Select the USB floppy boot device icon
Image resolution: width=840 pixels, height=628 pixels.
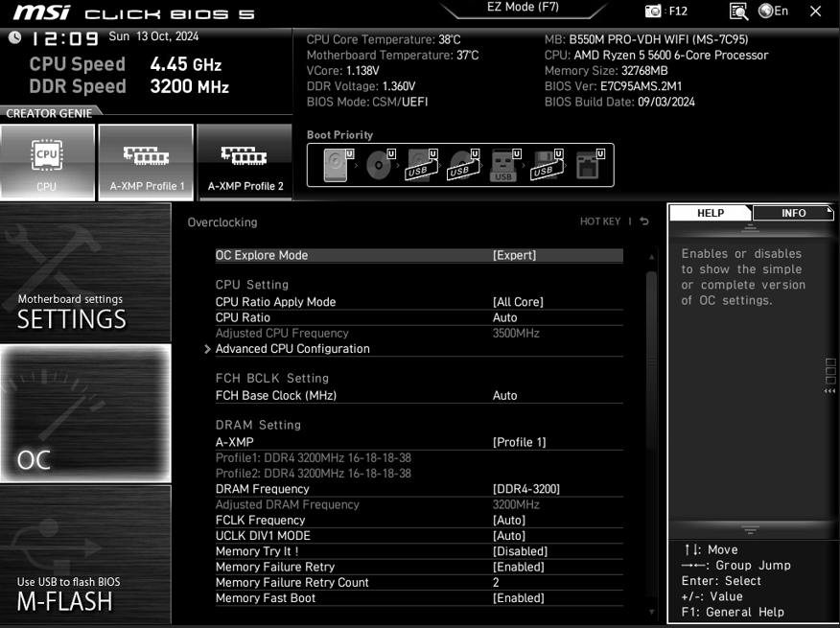pos(547,165)
